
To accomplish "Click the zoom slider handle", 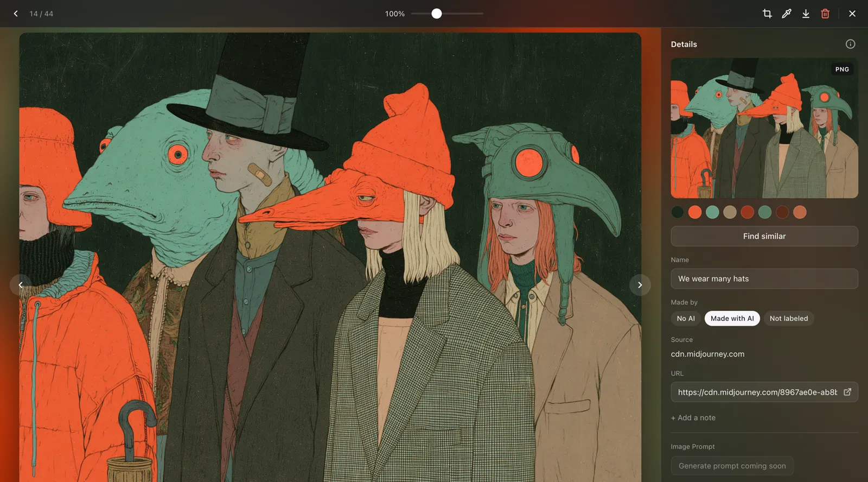I will click(x=437, y=14).
